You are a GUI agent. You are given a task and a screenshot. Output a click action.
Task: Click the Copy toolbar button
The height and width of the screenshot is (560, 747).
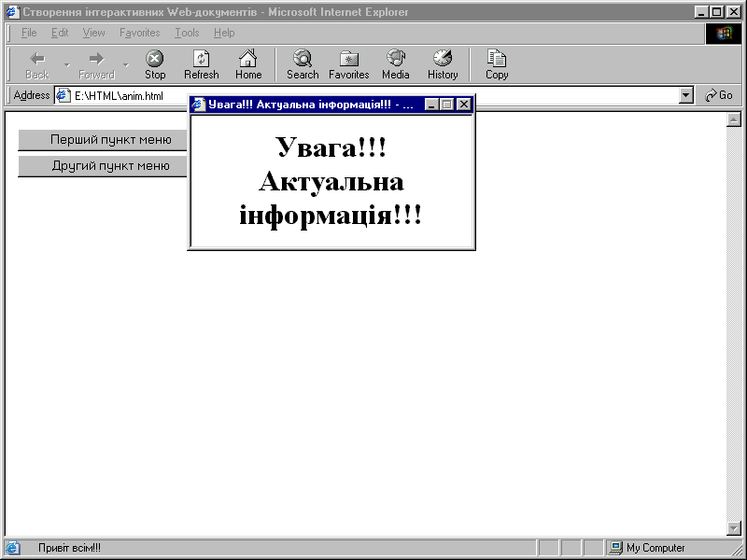[x=497, y=65]
